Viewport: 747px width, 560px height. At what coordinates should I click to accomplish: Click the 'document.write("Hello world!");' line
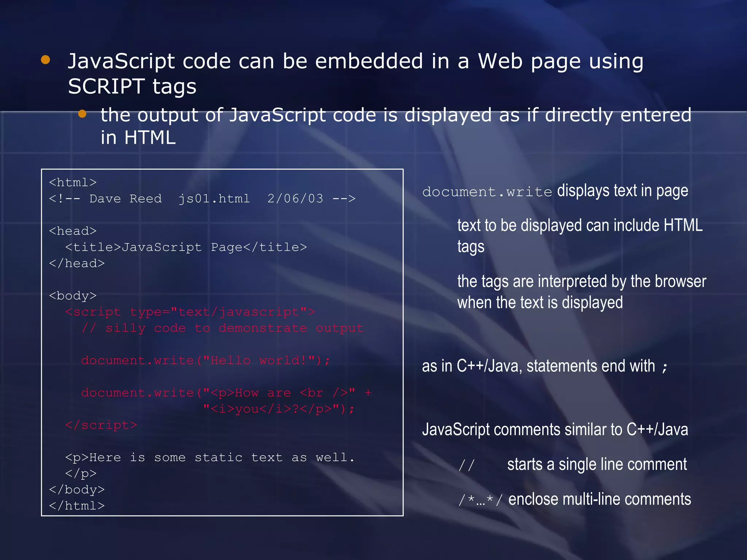(206, 360)
